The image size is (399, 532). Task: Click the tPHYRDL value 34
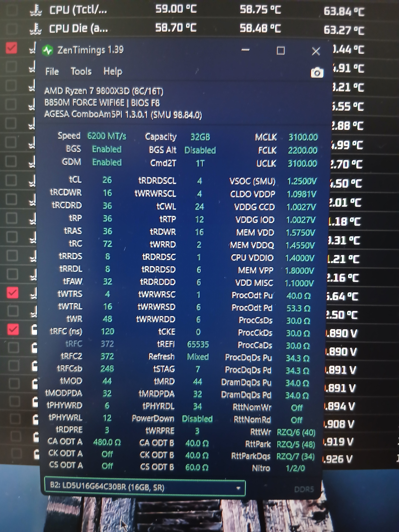pyautogui.click(x=198, y=406)
